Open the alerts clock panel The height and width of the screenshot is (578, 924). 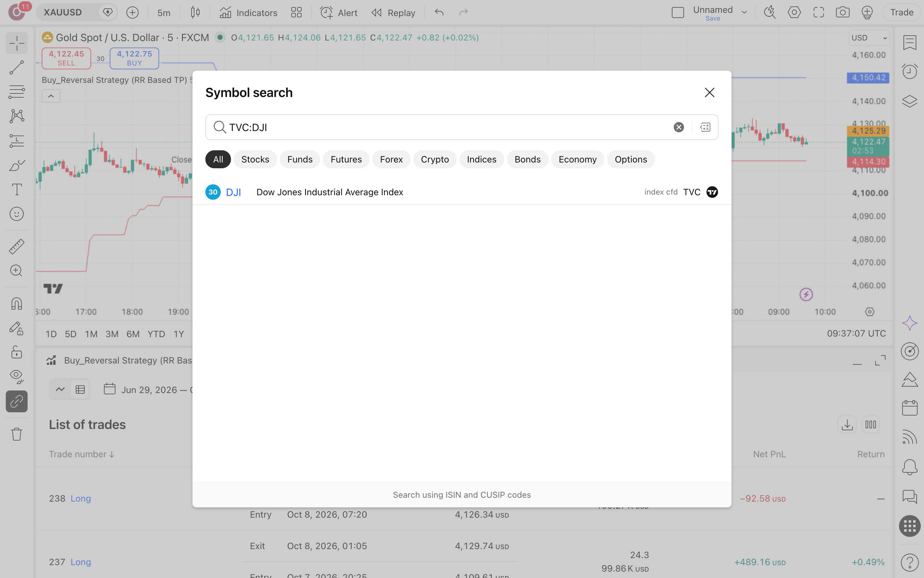tap(910, 71)
